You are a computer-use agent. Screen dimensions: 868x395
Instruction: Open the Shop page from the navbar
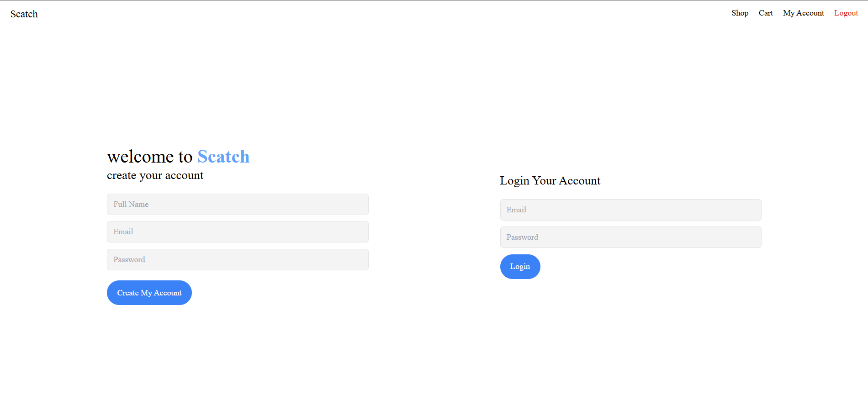click(740, 13)
